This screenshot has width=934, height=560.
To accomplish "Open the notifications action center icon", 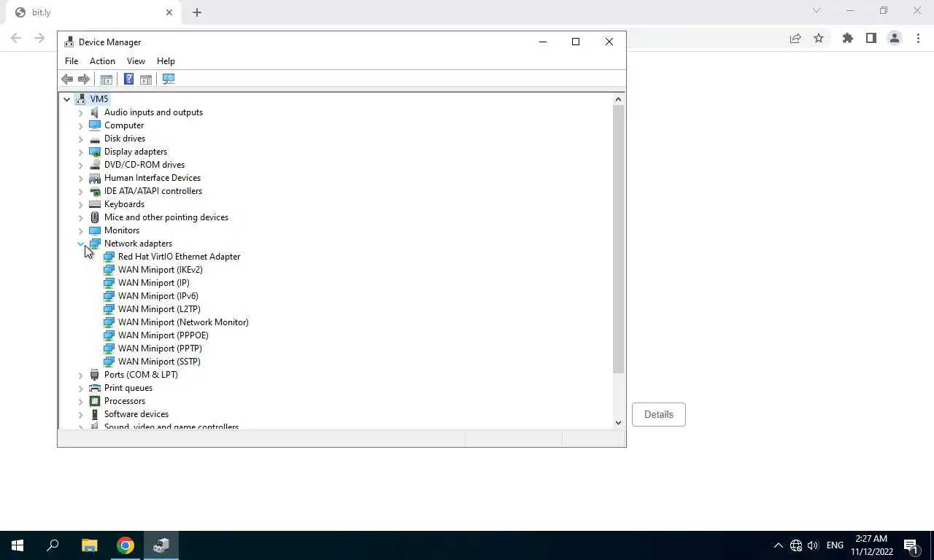I will (911, 545).
